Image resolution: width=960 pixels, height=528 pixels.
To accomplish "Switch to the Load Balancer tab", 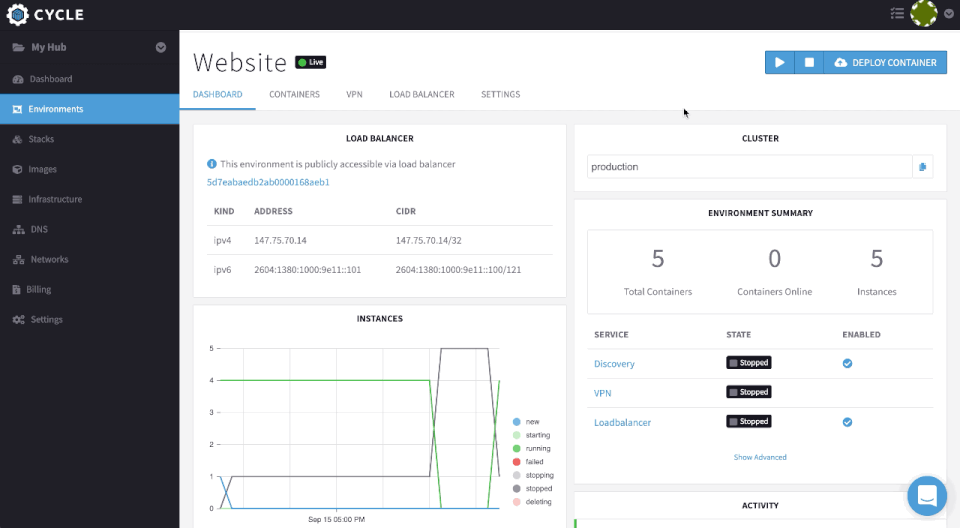I will pyautogui.click(x=422, y=94).
